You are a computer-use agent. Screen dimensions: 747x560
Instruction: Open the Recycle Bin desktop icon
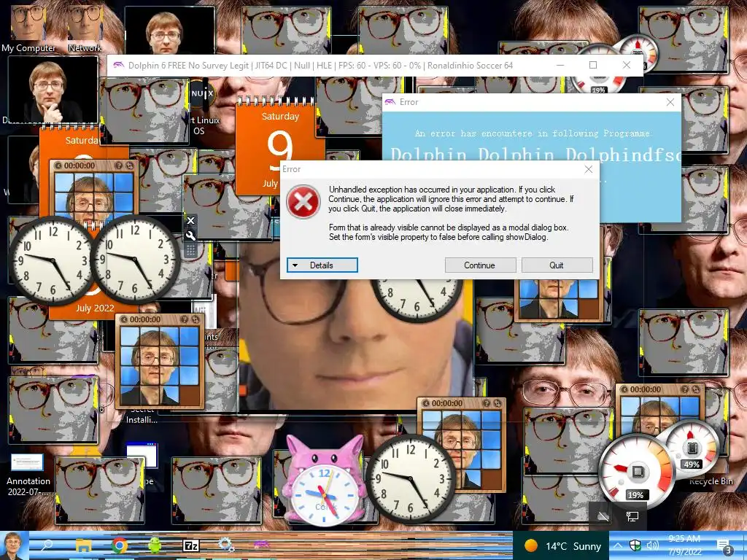[x=711, y=481]
